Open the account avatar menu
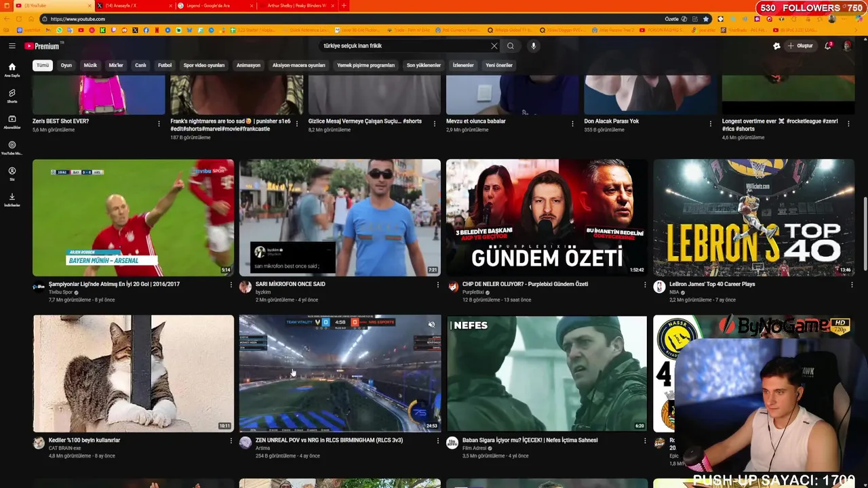868x488 pixels. (847, 46)
